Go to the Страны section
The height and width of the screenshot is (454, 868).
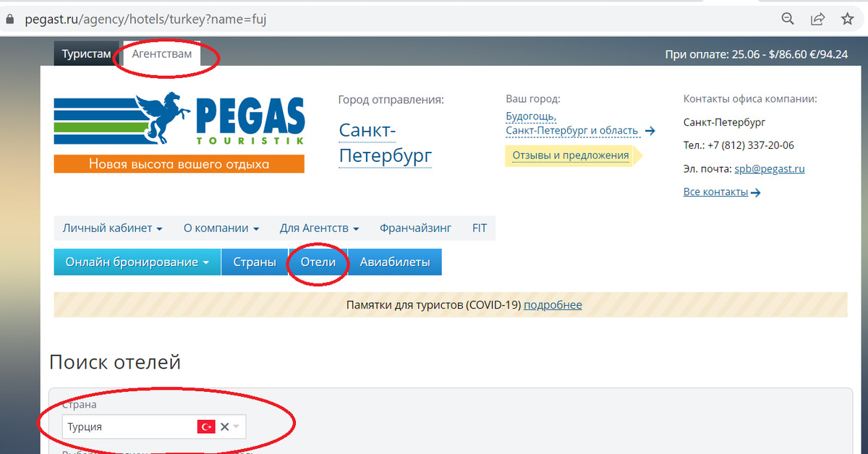coord(255,262)
